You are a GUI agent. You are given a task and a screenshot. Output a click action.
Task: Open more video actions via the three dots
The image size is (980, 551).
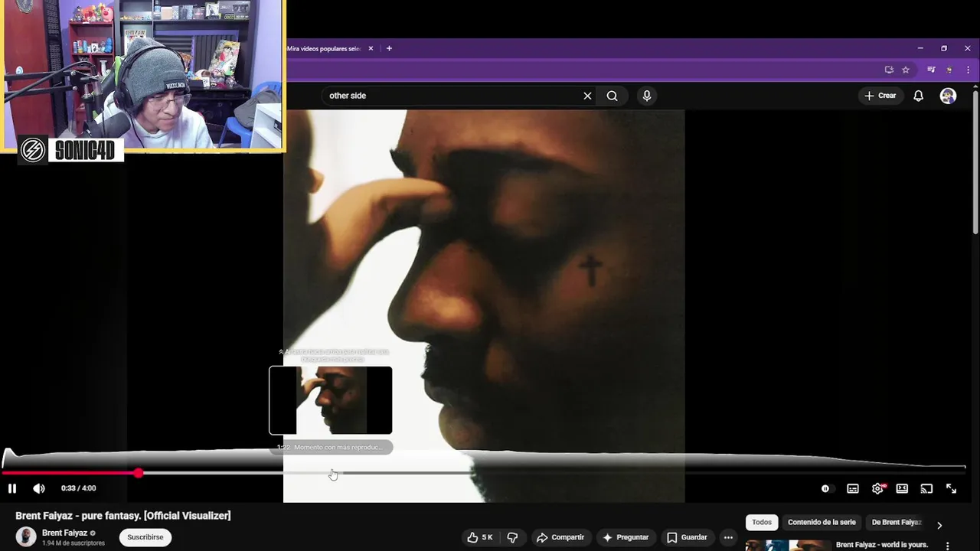(728, 537)
